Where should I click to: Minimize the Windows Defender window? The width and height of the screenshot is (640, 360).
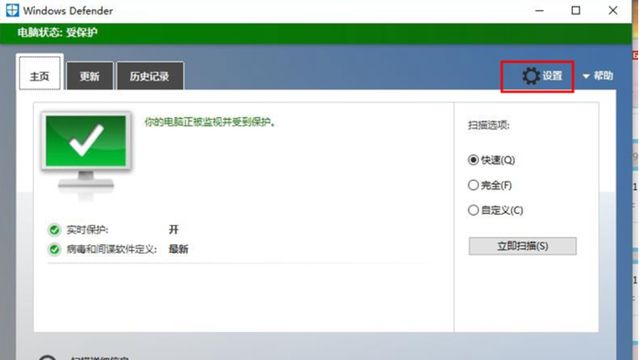[539, 11]
